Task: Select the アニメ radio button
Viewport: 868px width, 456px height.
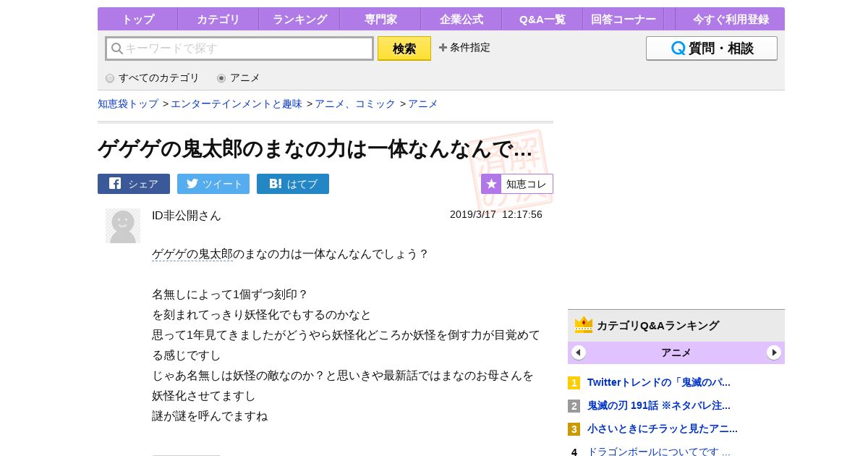Action: click(221, 78)
